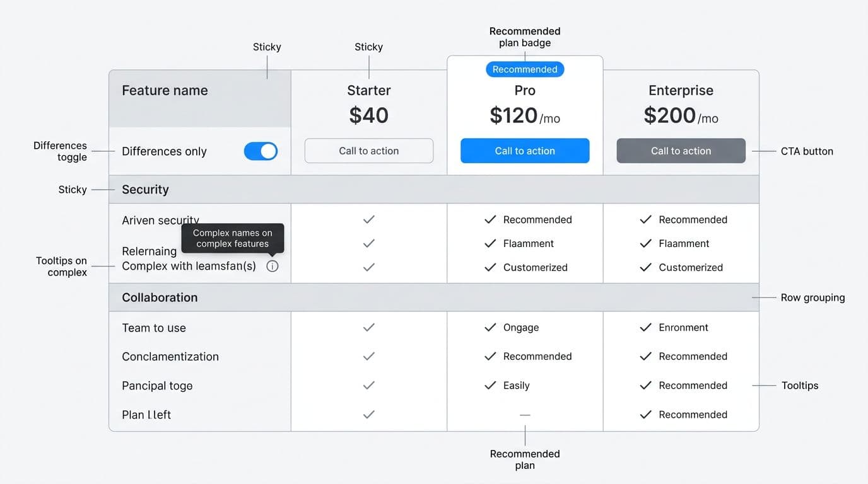The height and width of the screenshot is (484, 868).
Task: Click the dash placeholder in Pro's Plan Lleft row
Action: point(525,415)
